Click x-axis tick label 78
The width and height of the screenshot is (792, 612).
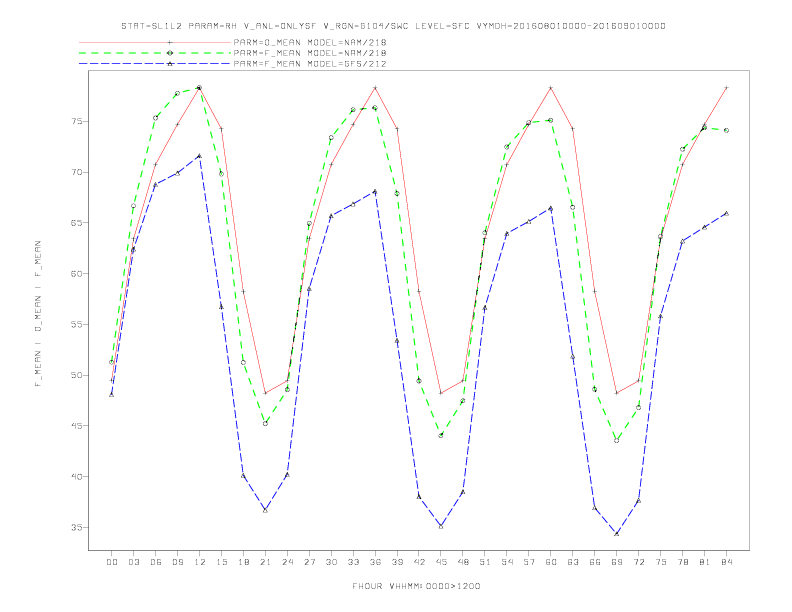(682, 562)
